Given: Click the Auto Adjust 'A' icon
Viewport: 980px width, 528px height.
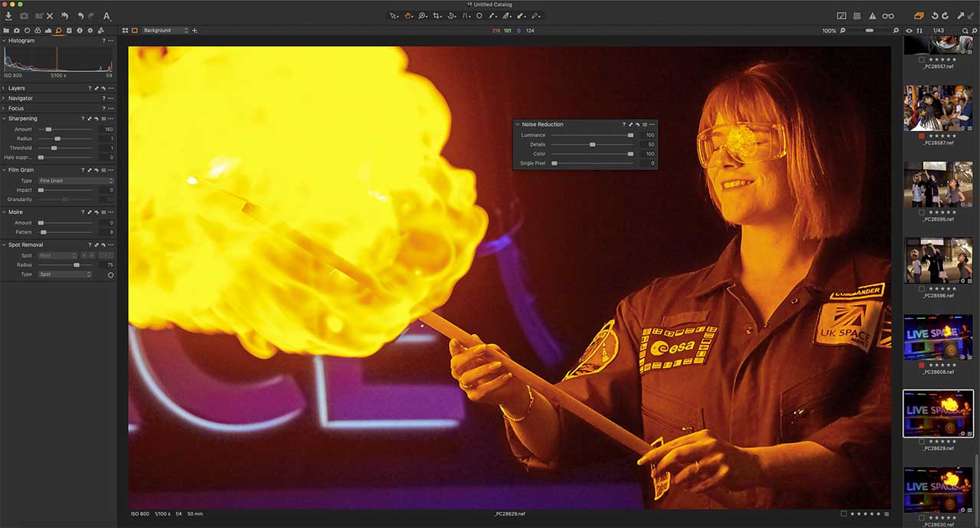Looking at the screenshot, I should click(x=106, y=15).
